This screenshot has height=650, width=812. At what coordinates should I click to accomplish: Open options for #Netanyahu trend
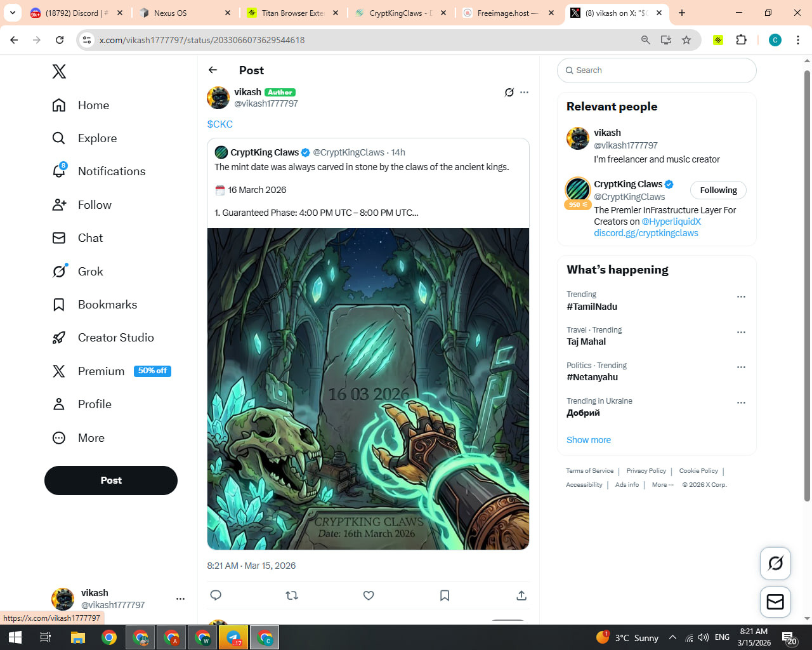click(x=741, y=367)
